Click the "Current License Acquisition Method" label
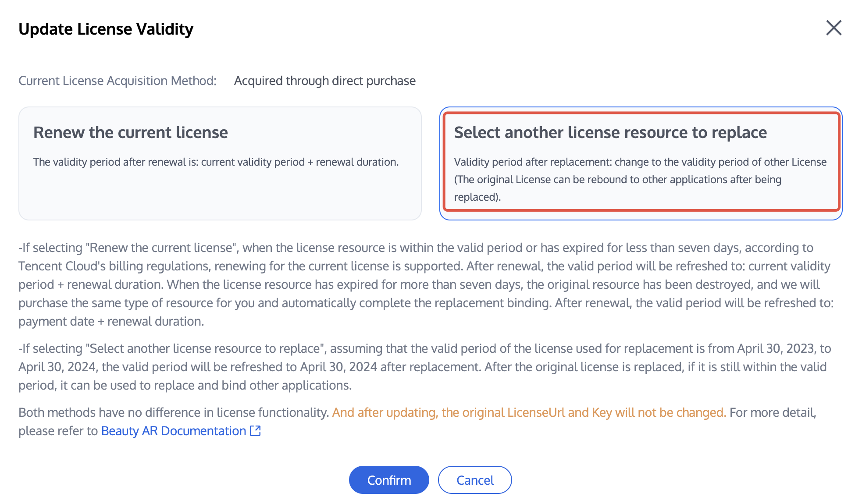855x504 pixels. click(x=118, y=81)
